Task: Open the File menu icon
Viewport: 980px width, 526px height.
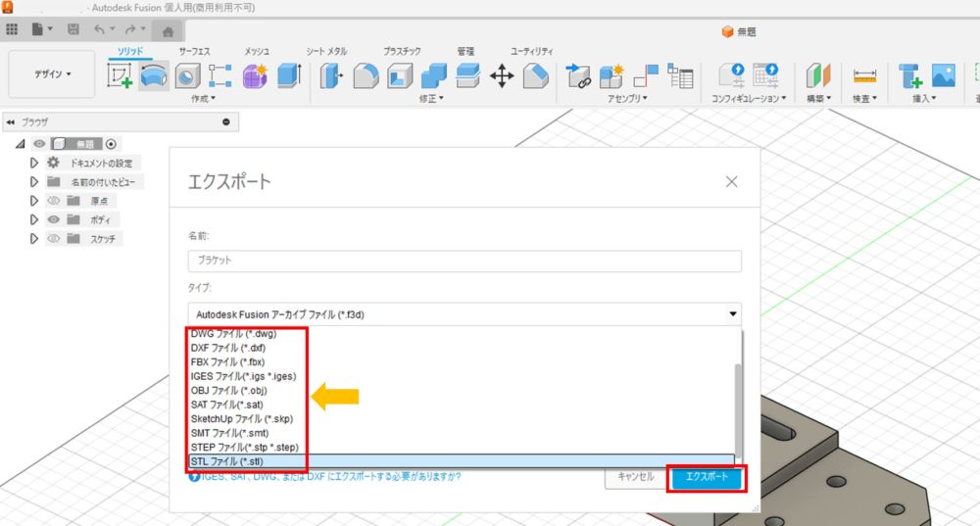Action: click(41, 29)
